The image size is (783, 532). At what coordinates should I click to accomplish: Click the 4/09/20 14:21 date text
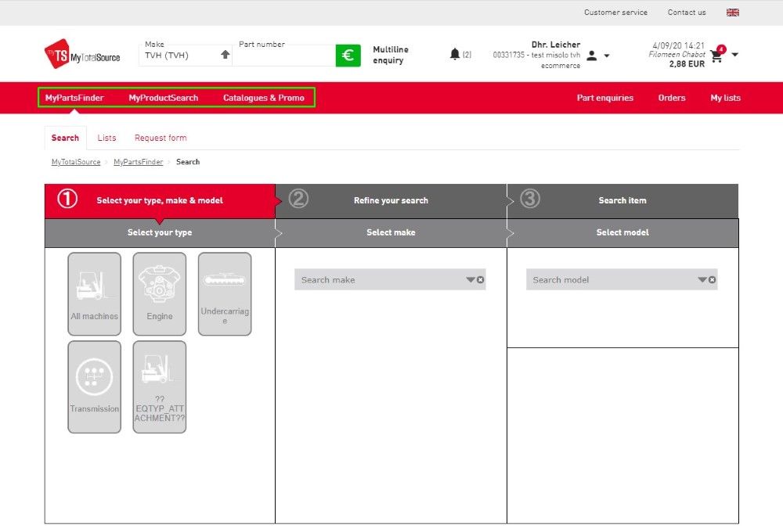679,45
